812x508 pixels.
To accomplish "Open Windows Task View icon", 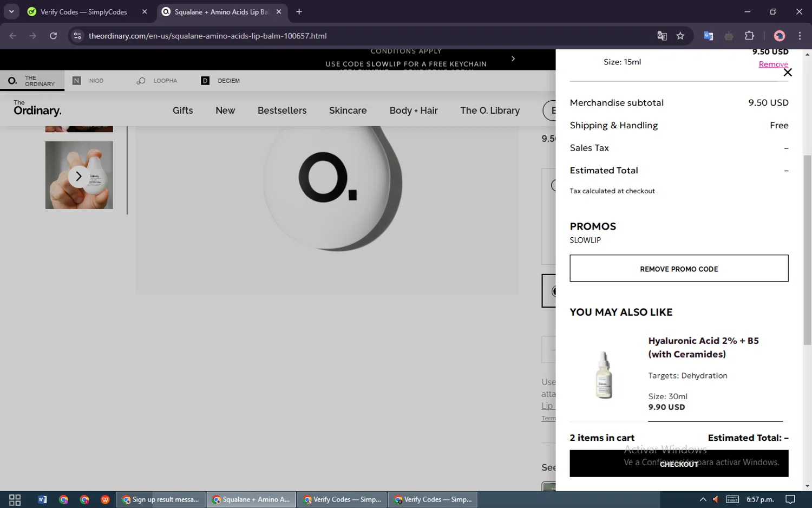I will pyautogui.click(x=15, y=499).
